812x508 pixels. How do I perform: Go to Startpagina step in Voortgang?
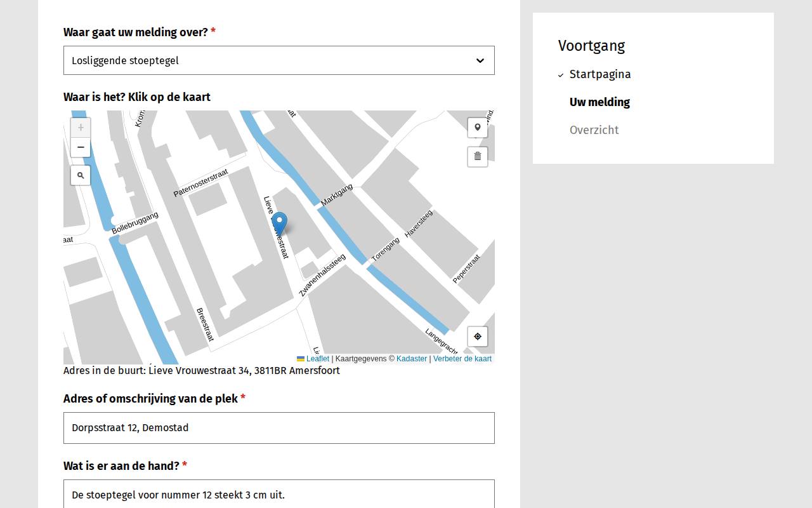point(600,74)
